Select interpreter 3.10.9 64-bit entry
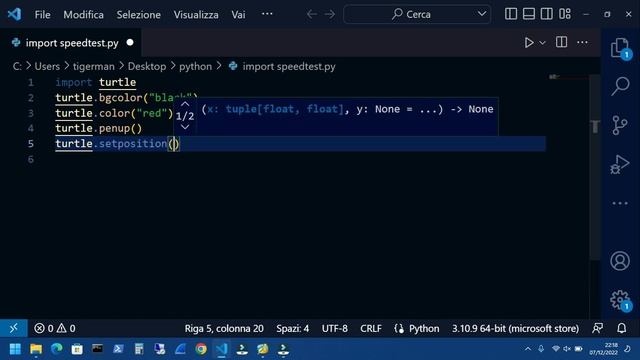This screenshot has height=360, width=640. pos(515,329)
